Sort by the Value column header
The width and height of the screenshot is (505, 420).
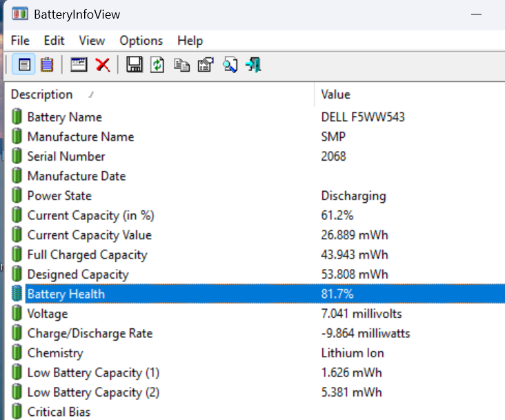[410, 94]
